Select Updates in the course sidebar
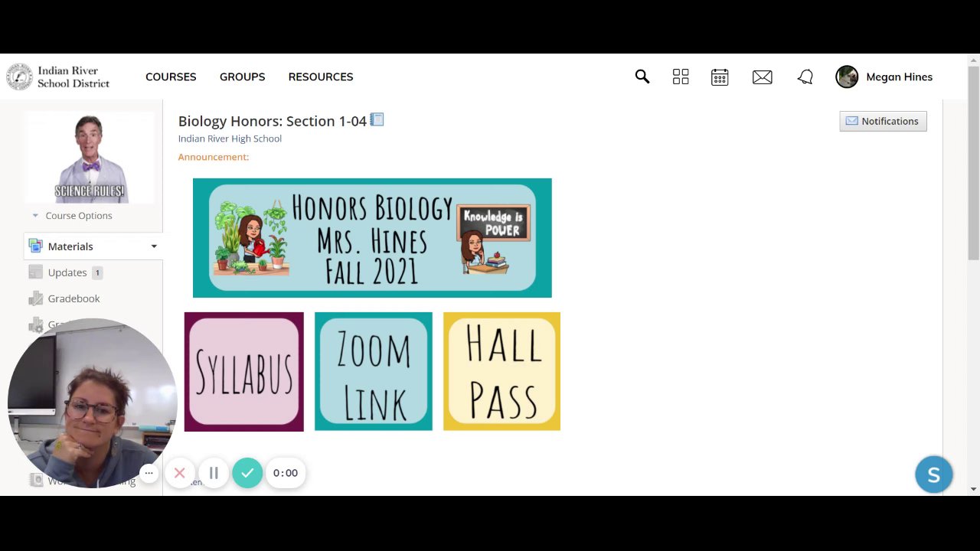 click(x=67, y=272)
